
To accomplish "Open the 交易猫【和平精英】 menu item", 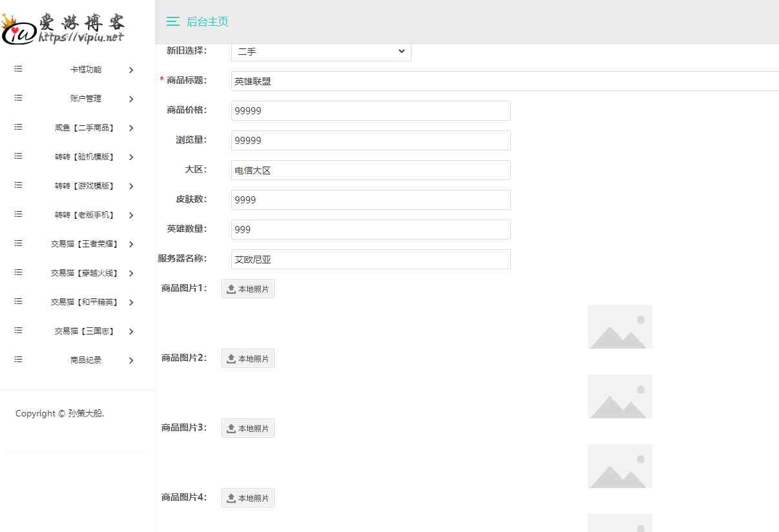I will coord(86,302).
